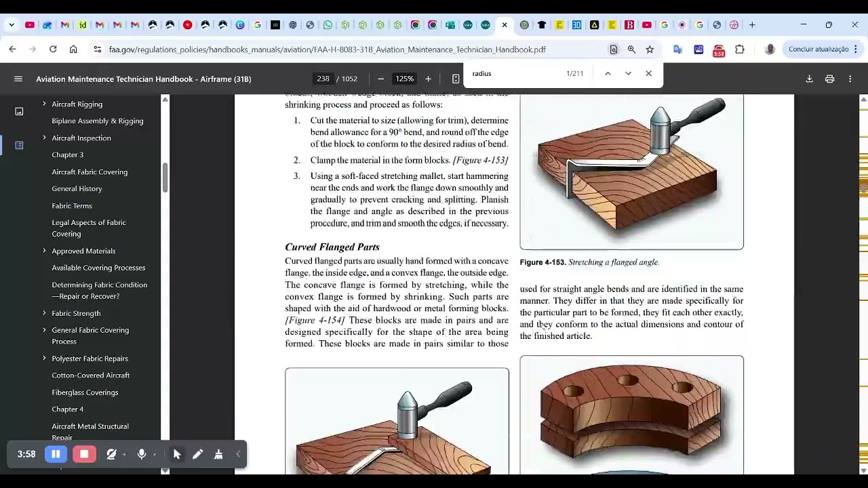Go to the next search match

[x=628, y=73]
